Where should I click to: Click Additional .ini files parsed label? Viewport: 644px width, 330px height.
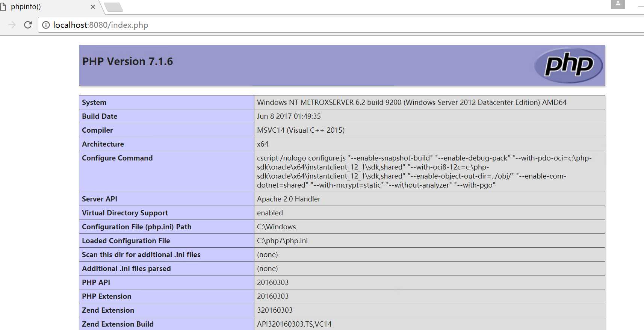[x=126, y=268]
